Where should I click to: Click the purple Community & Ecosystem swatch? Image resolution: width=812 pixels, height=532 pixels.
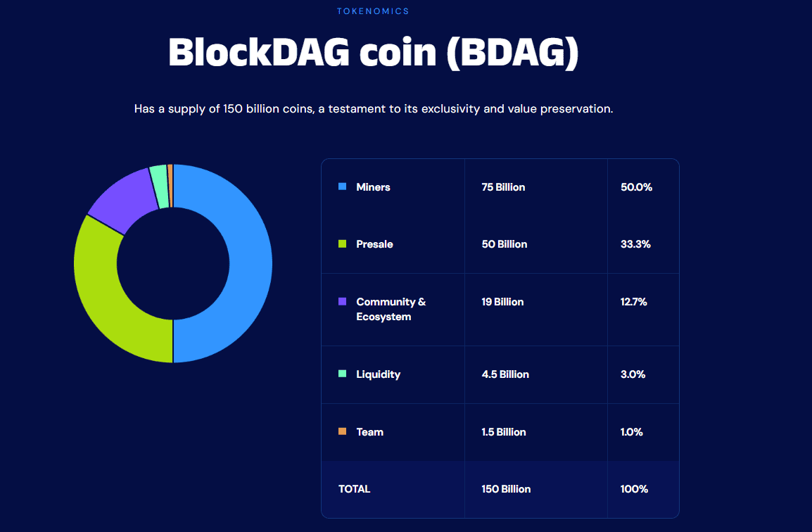tap(343, 301)
